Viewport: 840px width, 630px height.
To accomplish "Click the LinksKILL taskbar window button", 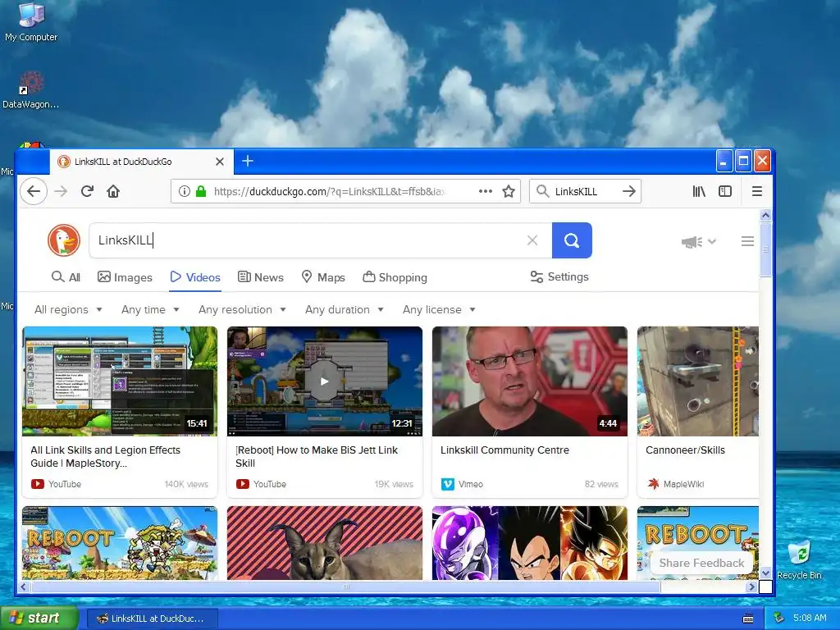I will [152, 619].
